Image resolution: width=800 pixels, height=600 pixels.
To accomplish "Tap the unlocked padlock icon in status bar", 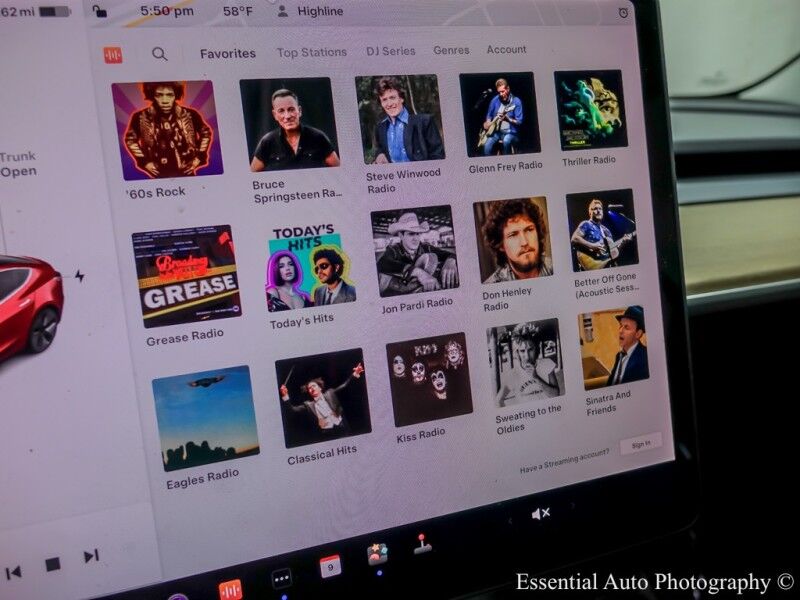I will pos(99,11).
